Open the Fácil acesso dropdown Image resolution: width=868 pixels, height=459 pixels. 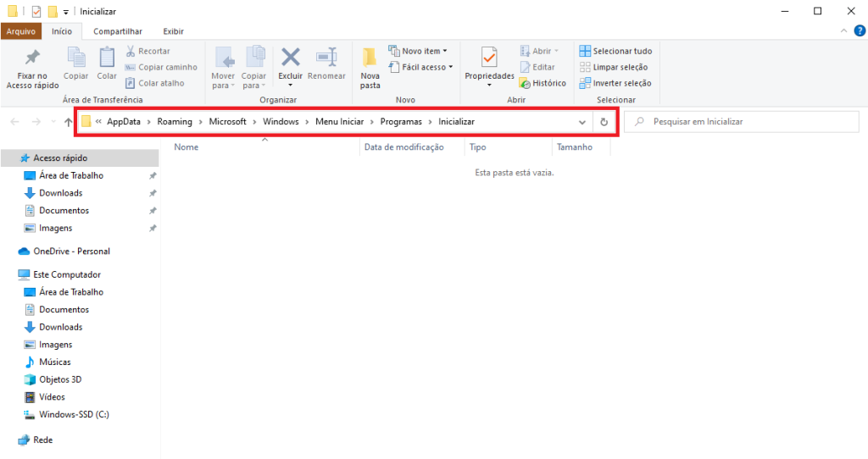pyautogui.click(x=420, y=67)
